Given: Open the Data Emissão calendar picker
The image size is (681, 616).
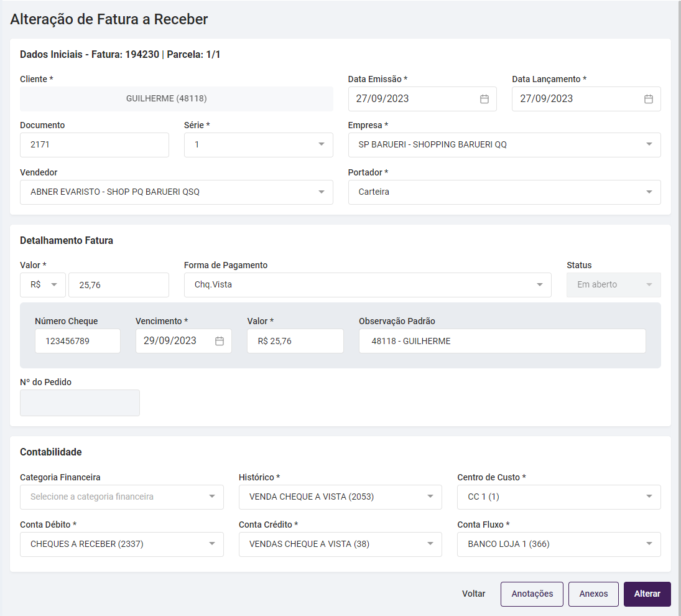Looking at the screenshot, I should 484,99.
